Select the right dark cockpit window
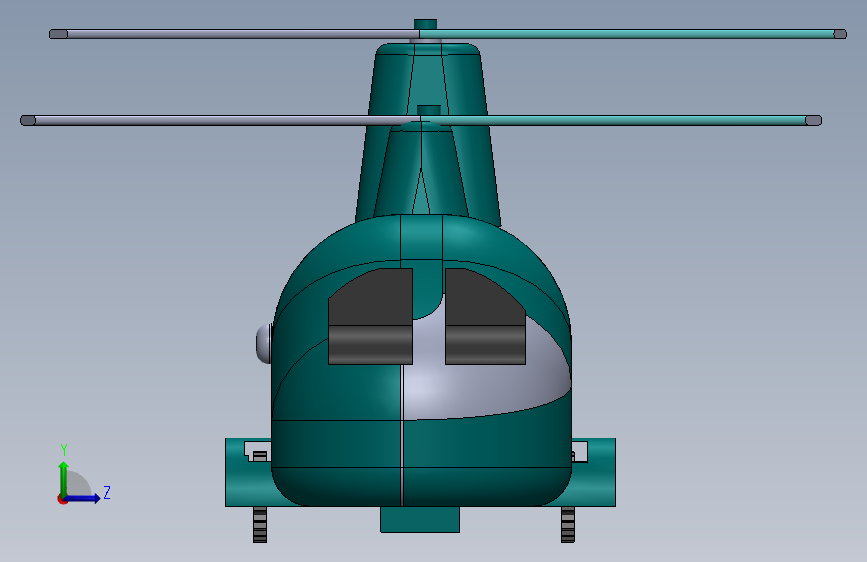The width and height of the screenshot is (867, 562). click(485, 316)
